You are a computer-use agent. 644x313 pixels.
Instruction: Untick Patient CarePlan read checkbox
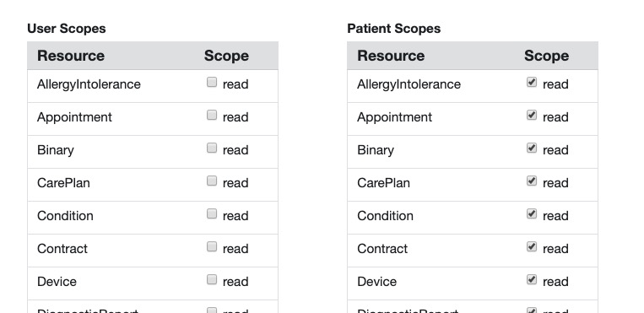coord(532,181)
